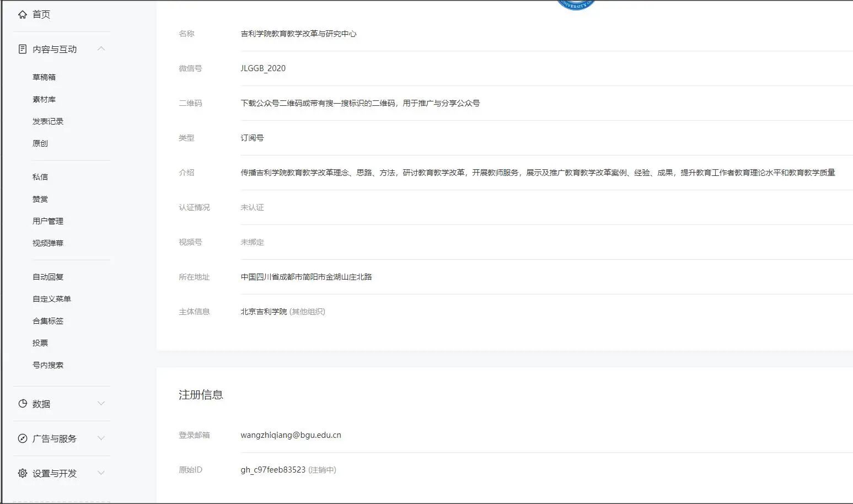This screenshot has height=504, width=853.
Task: Click the 所在地址 field label
Action: [x=194, y=277]
